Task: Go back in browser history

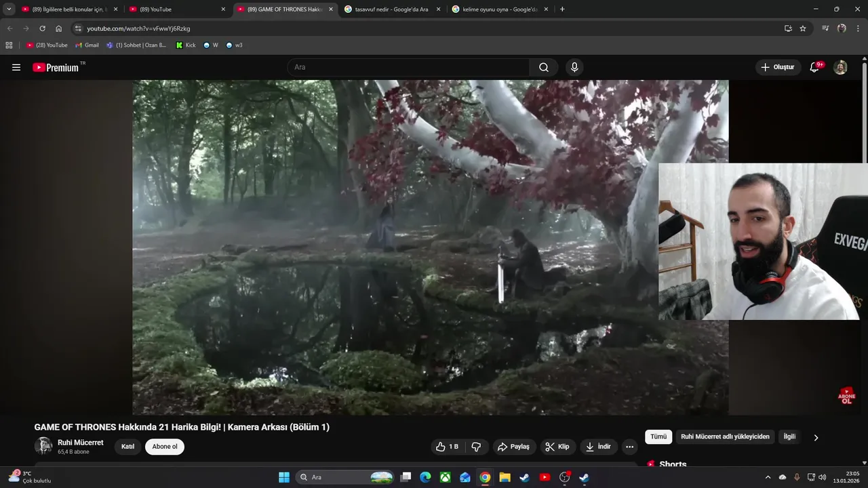Action: (9, 28)
